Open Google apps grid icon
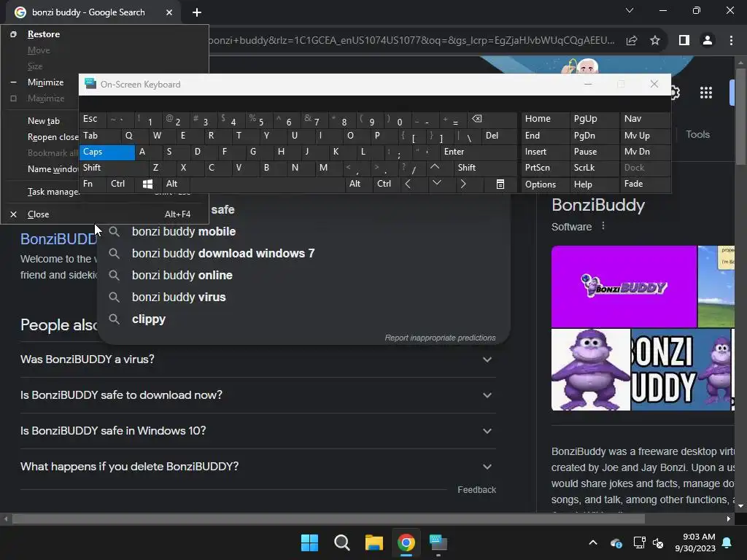This screenshot has height=560, width=747. [x=706, y=93]
